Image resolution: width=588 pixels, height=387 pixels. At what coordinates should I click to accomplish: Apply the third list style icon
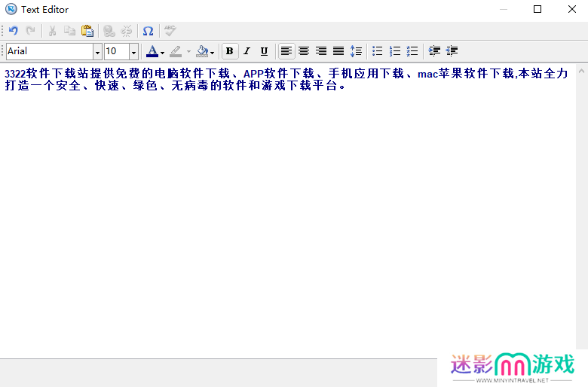pyautogui.click(x=412, y=51)
